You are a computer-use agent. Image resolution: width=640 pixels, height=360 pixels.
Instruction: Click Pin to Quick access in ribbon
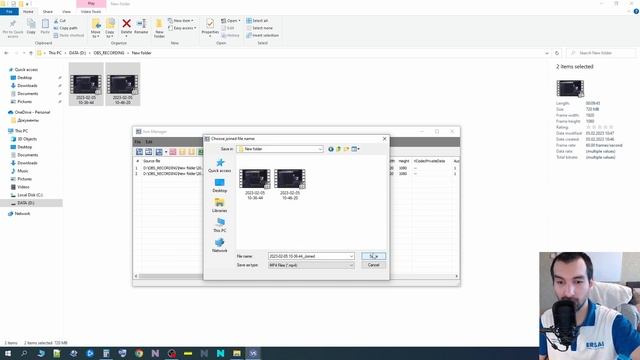(13, 29)
